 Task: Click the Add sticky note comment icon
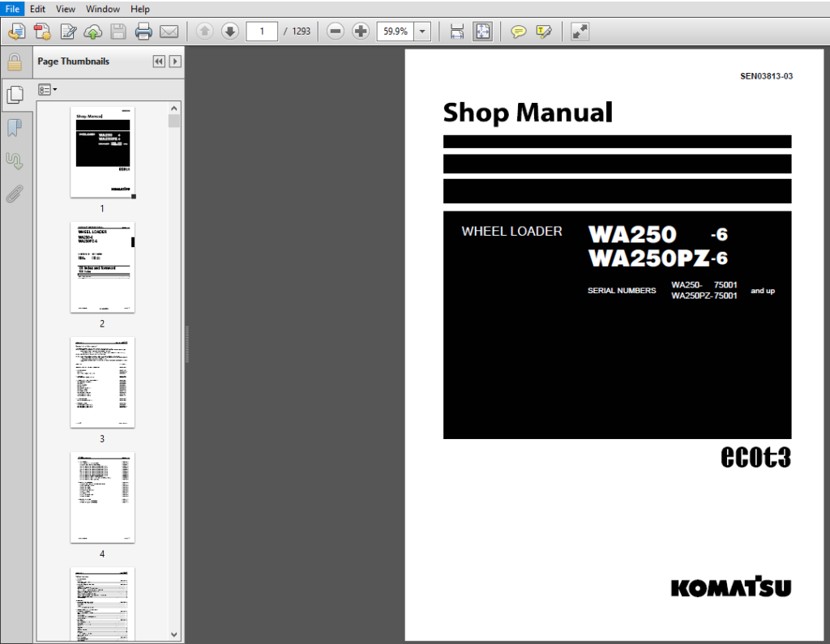[518, 32]
